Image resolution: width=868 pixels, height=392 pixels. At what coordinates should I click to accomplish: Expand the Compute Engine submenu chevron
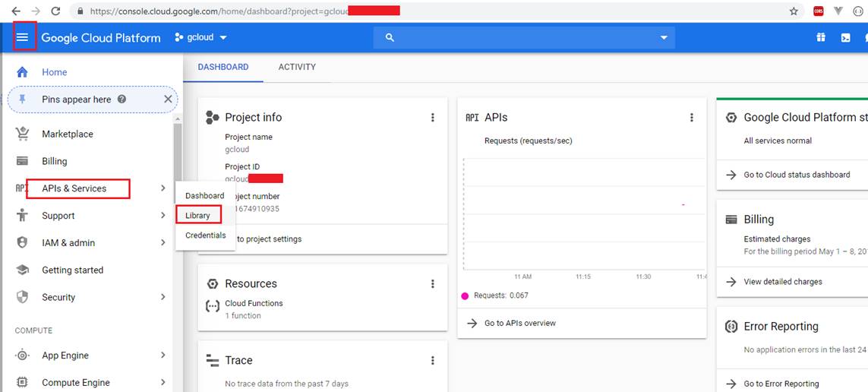pyautogui.click(x=163, y=383)
